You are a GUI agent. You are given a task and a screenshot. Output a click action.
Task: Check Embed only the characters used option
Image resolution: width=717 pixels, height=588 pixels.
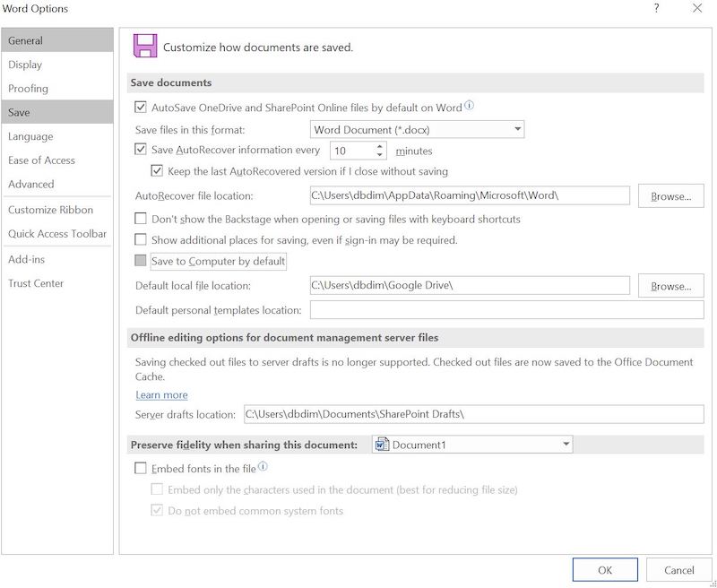[x=157, y=489]
